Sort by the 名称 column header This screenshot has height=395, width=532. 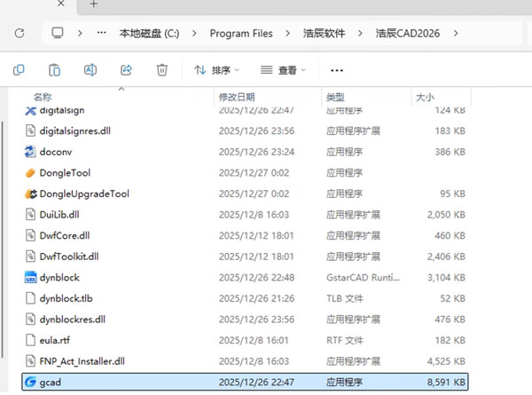click(x=43, y=97)
